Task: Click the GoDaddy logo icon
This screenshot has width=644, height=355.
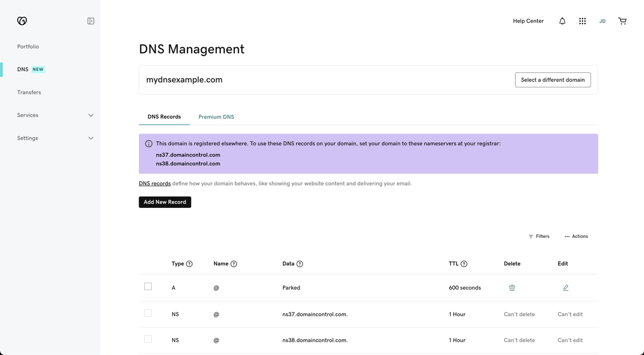Action: pos(22,21)
